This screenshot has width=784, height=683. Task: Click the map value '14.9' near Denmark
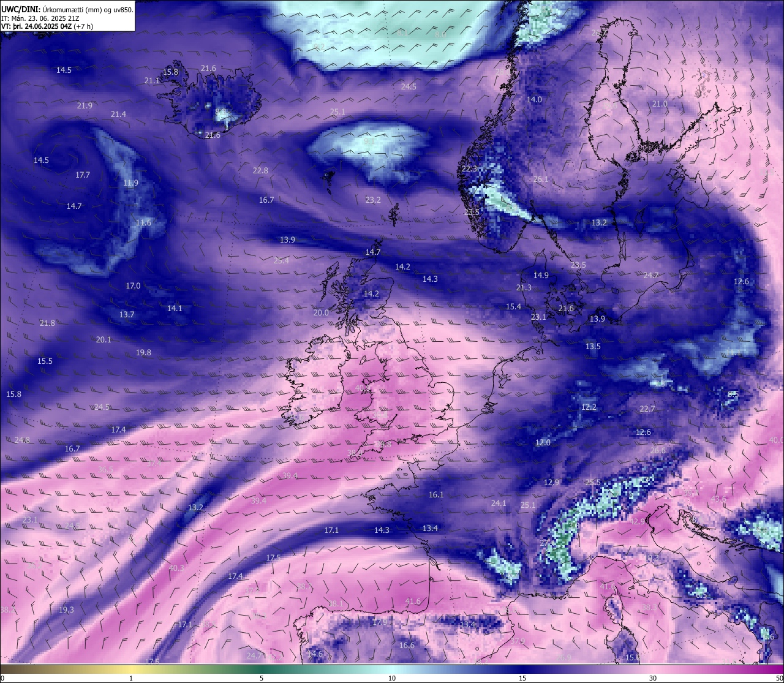point(541,276)
